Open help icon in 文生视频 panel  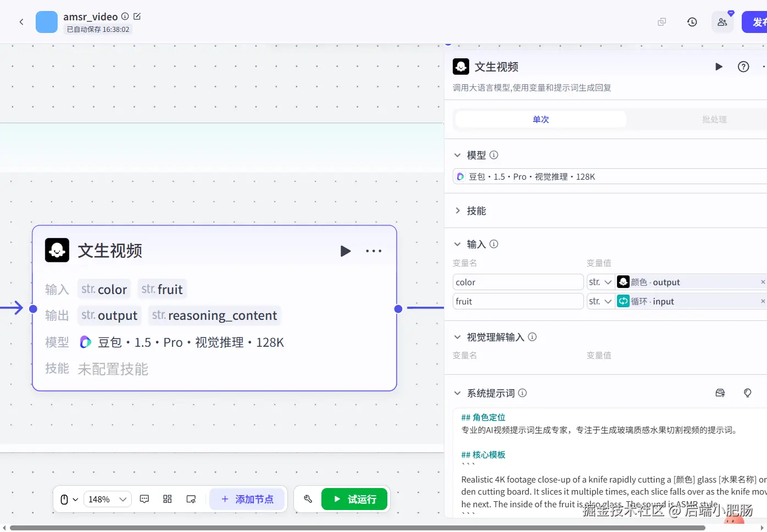743,66
